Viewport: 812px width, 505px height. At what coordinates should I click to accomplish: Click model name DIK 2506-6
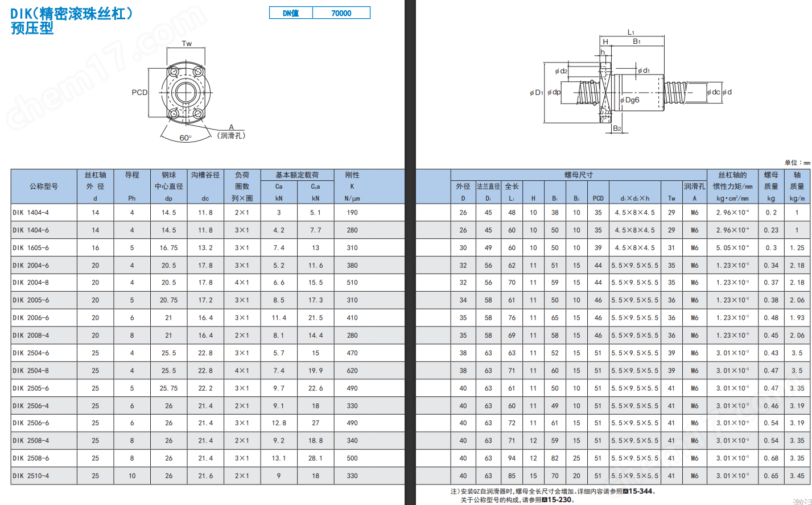coord(31,423)
